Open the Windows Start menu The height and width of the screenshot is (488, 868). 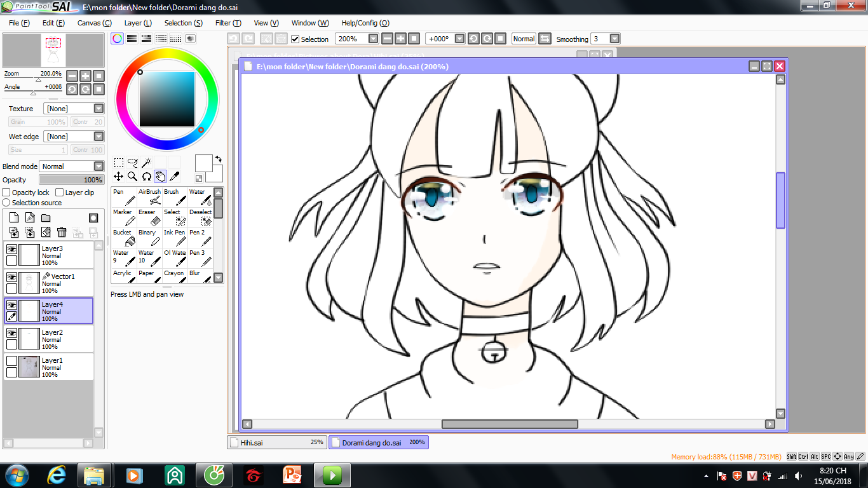pyautogui.click(x=17, y=475)
